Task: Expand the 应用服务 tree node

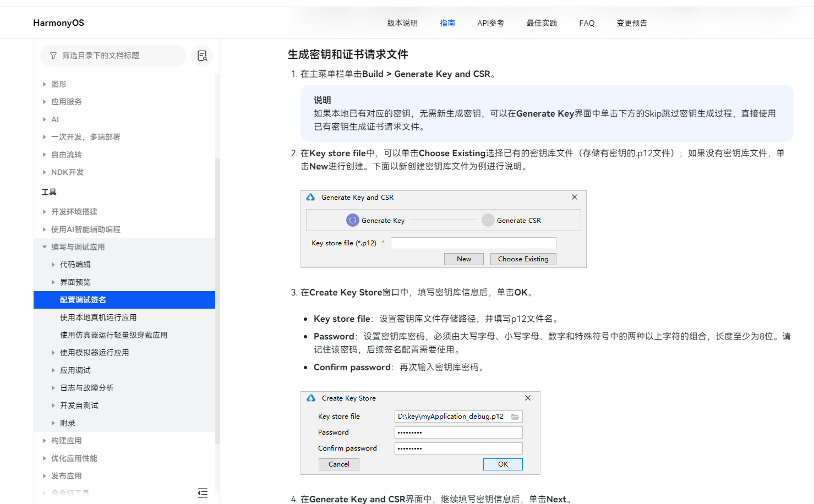Action: click(x=45, y=102)
